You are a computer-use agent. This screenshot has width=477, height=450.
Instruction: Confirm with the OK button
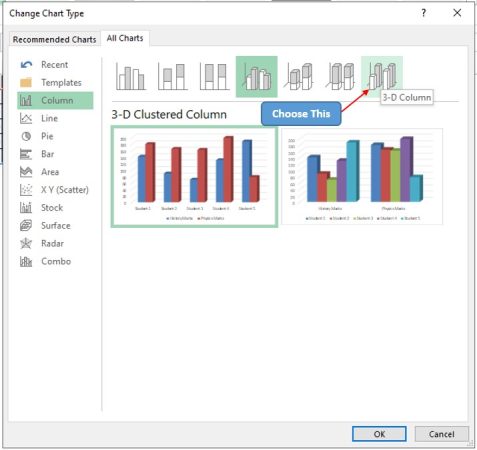[x=379, y=434]
